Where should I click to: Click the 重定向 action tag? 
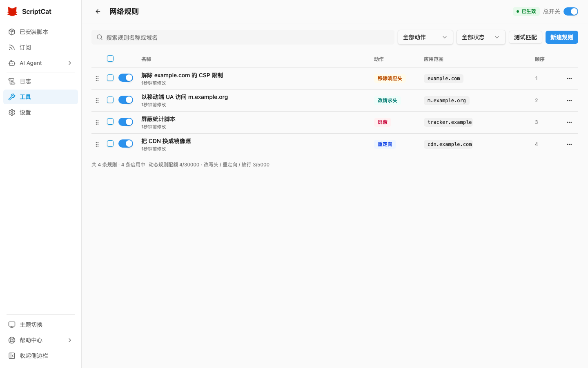pos(385,144)
